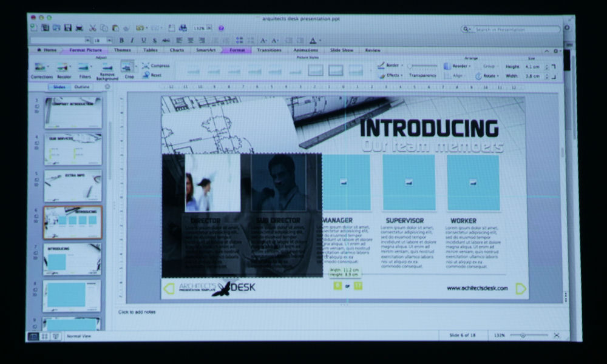Click the Cut scissors icon

point(93,28)
